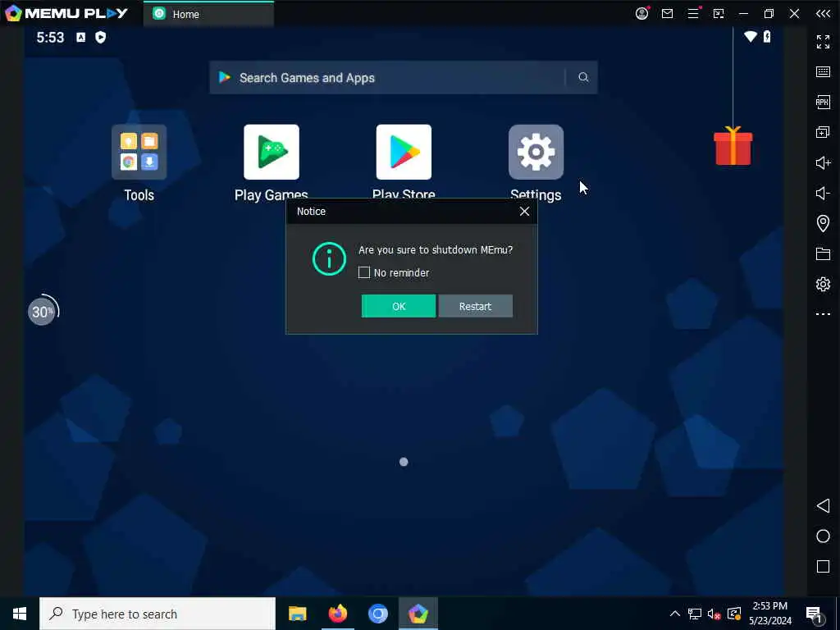Click the 5:53 Android clock
The width and height of the screenshot is (840, 630).
pos(50,38)
